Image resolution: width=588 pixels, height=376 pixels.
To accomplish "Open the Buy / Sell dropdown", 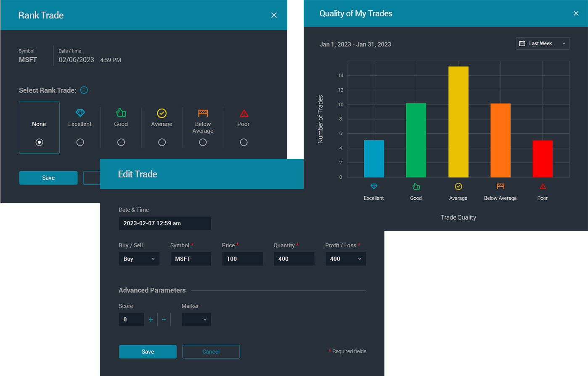I will click(x=139, y=259).
